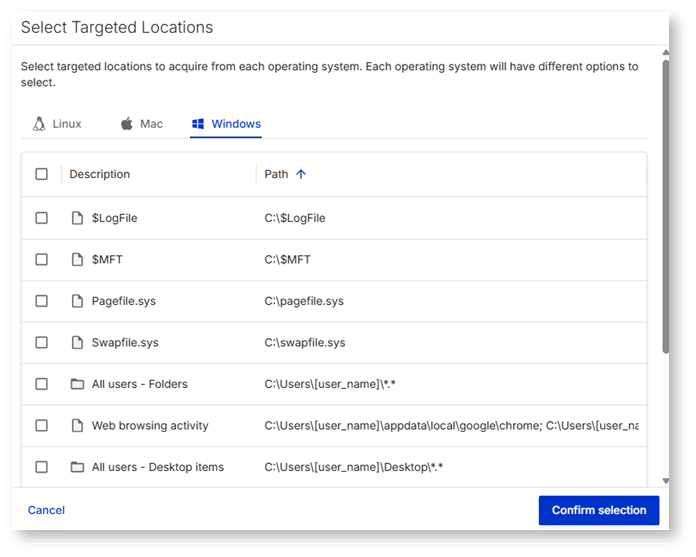696x557 pixels.
Task: Click the $MFT description text
Action: point(107,259)
